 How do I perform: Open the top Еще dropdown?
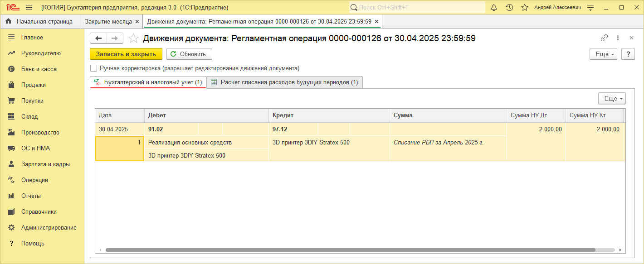603,54
